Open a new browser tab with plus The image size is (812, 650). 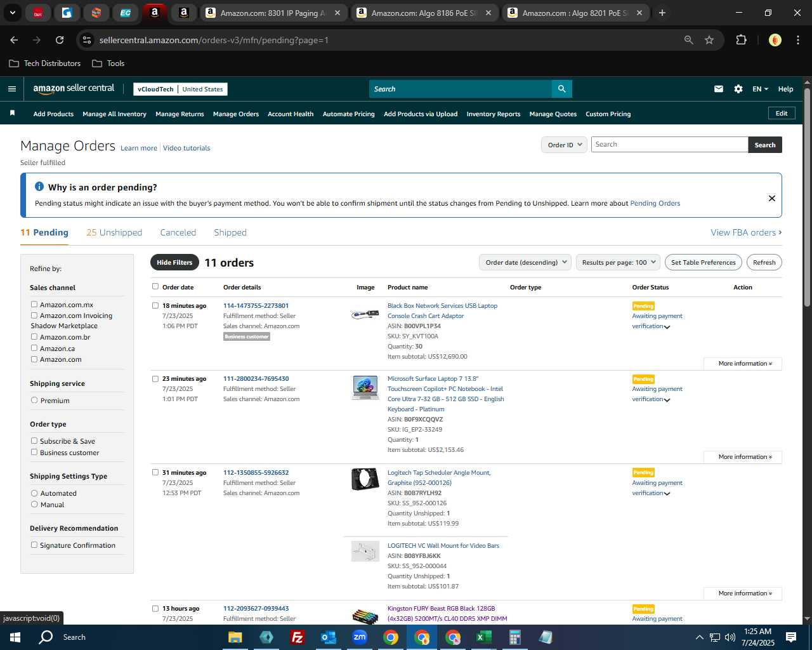tap(662, 13)
